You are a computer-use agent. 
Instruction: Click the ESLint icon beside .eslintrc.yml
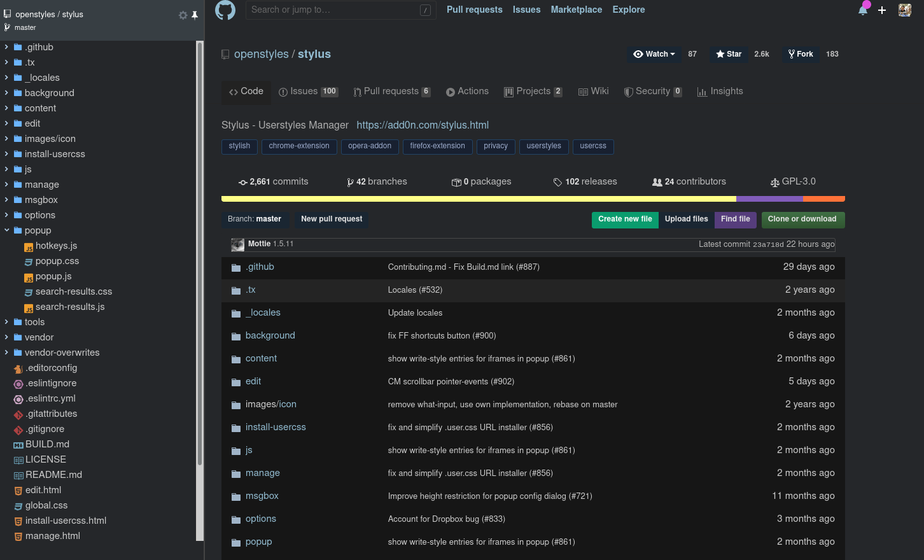[x=18, y=399]
